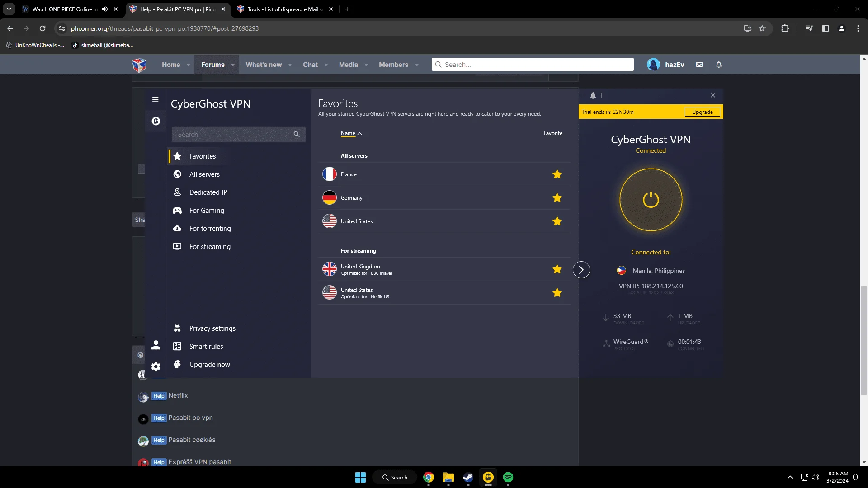Viewport: 868px width, 488px height.
Task: Mute the ONE PIECE tab audio icon
Action: [x=105, y=9]
